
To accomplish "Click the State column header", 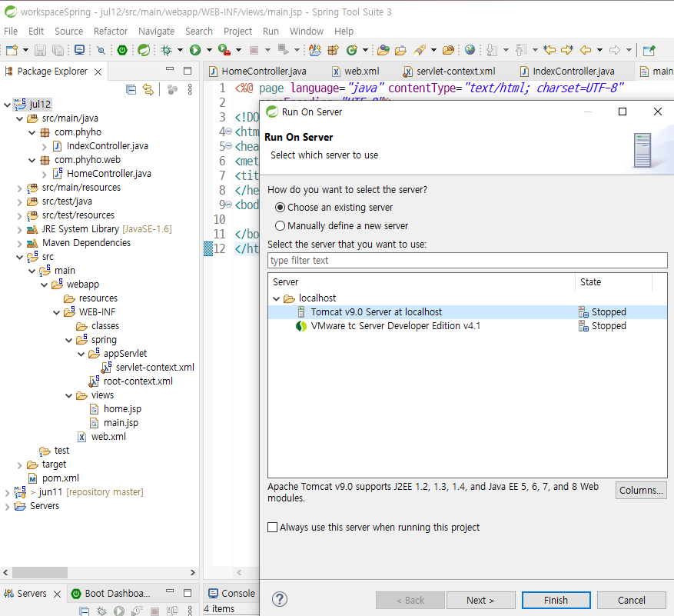I will click(613, 281).
